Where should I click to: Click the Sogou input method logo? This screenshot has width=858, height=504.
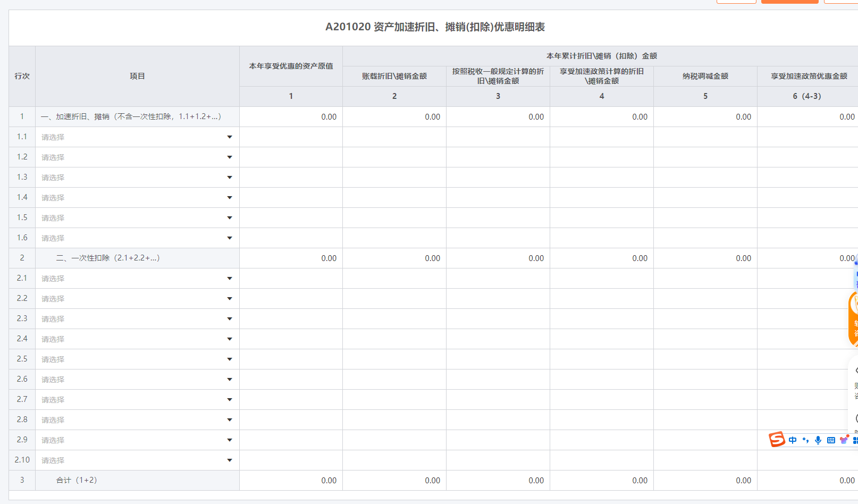point(777,440)
